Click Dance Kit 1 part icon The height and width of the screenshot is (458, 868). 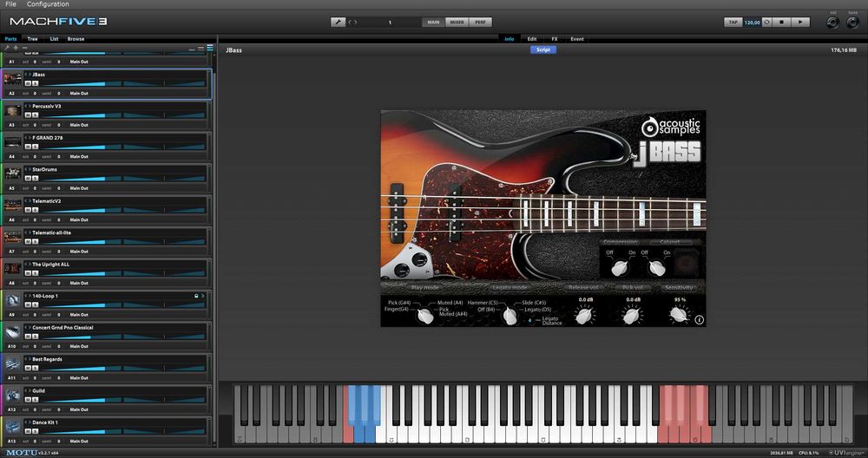pos(13,427)
